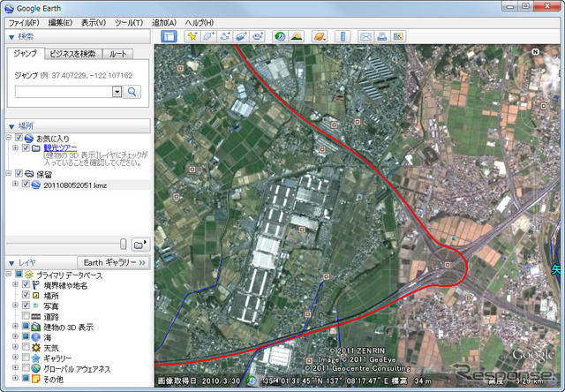Expand the 建物の 3D 表示 node
Viewport: 565px width, 392px height.
[15, 326]
